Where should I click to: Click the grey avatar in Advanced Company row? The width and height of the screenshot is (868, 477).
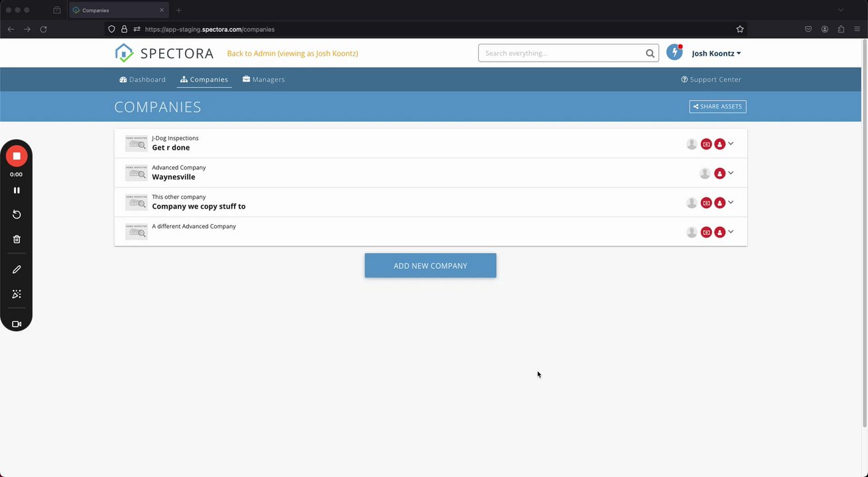(x=705, y=174)
